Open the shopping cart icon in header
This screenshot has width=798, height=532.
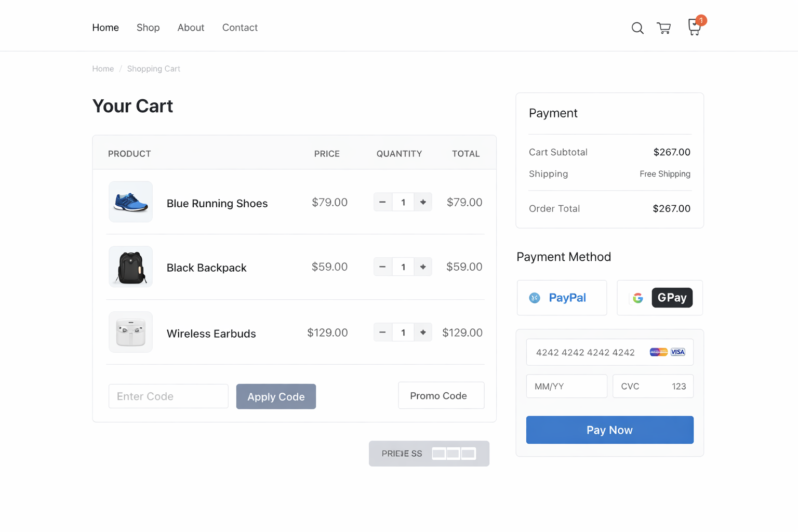[x=663, y=28]
